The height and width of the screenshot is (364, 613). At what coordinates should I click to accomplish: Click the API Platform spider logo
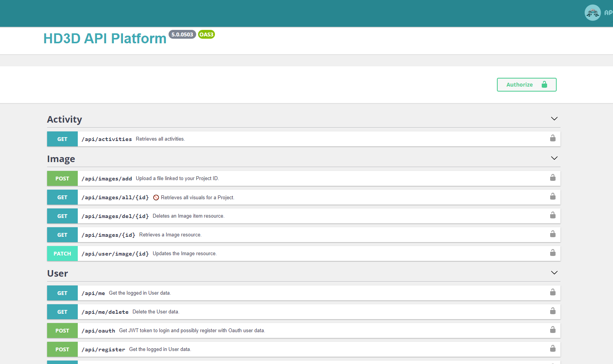pyautogui.click(x=592, y=13)
